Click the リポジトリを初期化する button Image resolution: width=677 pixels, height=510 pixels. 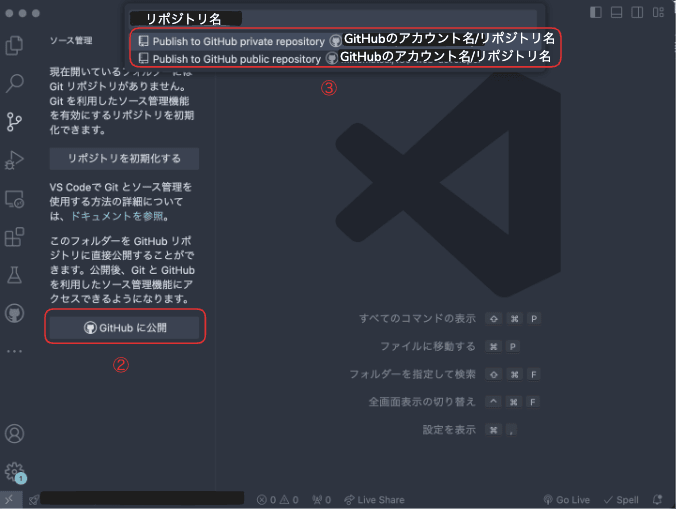click(124, 158)
